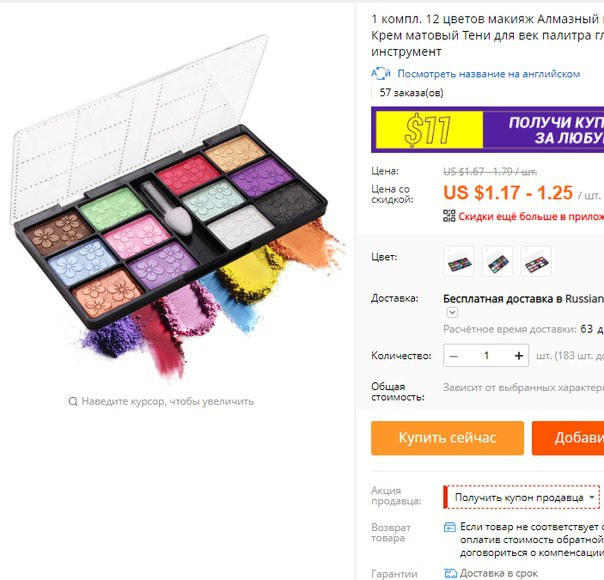The height and width of the screenshot is (580, 604).
Task: Decrease quantity with the minus button
Action: 454,356
